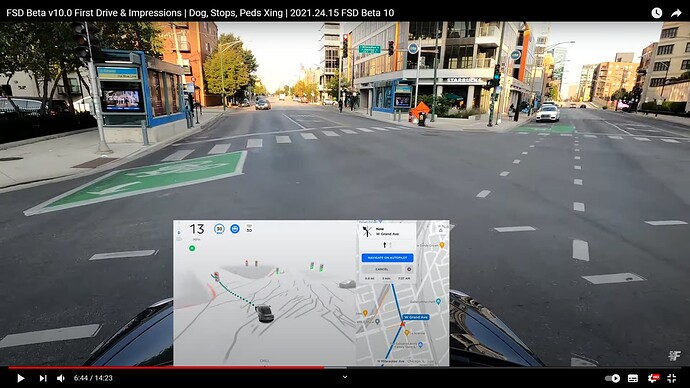The height and width of the screenshot is (388, 690).
Task: Expand the chevron below the progress bar
Action: (345, 377)
